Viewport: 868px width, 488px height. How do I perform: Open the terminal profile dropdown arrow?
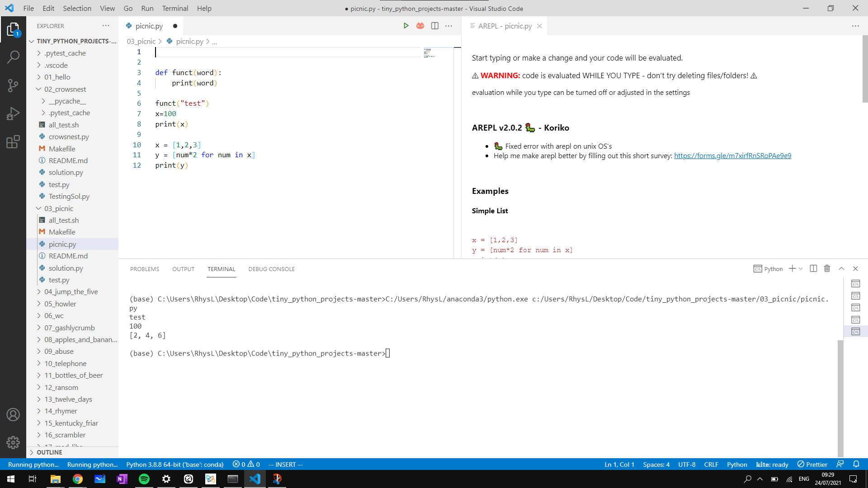pyautogui.click(x=800, y=268)
